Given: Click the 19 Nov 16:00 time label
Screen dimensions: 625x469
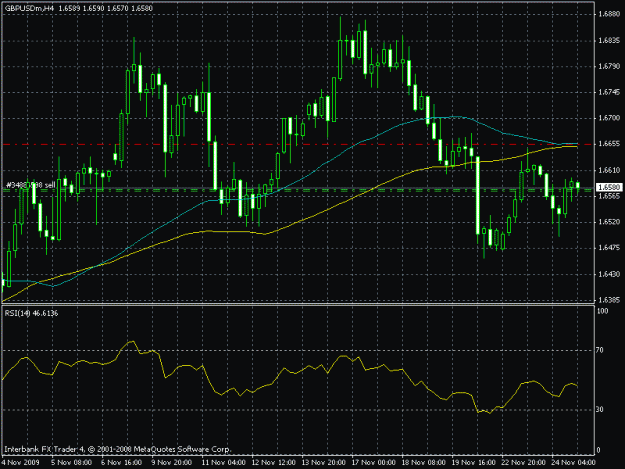Looking at the screenshot, I should point(473,462).
